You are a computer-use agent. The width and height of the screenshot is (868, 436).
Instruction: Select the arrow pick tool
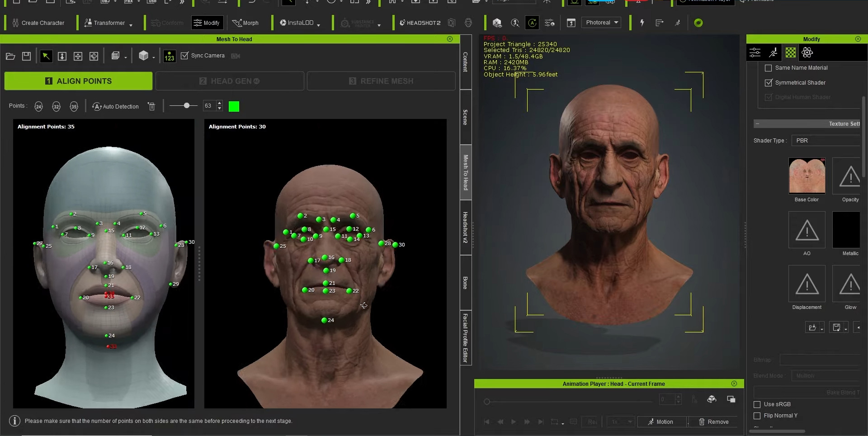46,56
